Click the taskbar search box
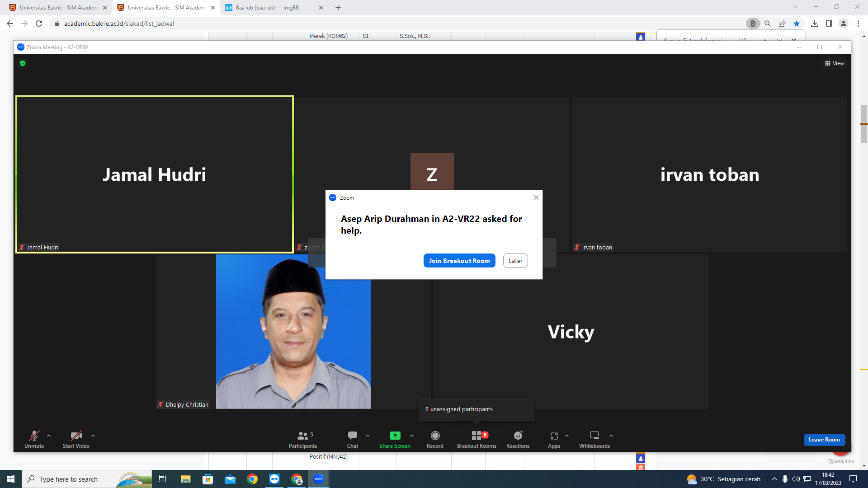The height and width of the screenshot is (488, 868). click(x=87, y=479)
